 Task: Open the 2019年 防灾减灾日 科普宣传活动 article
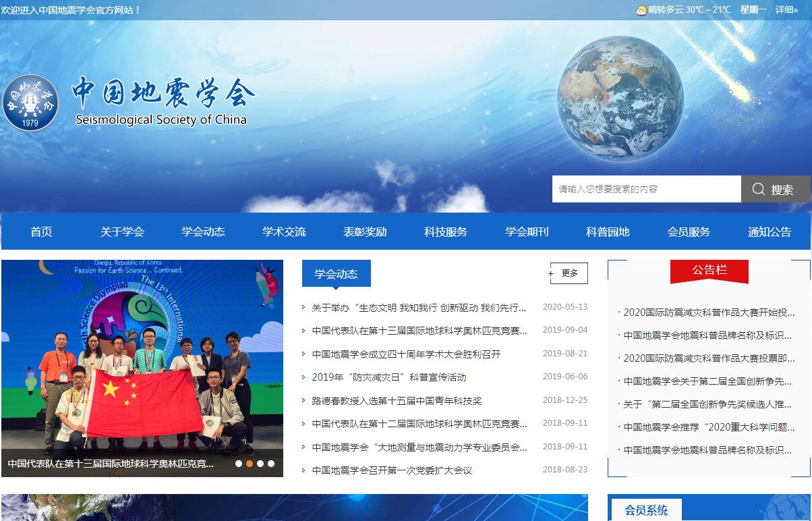(388, 377)
